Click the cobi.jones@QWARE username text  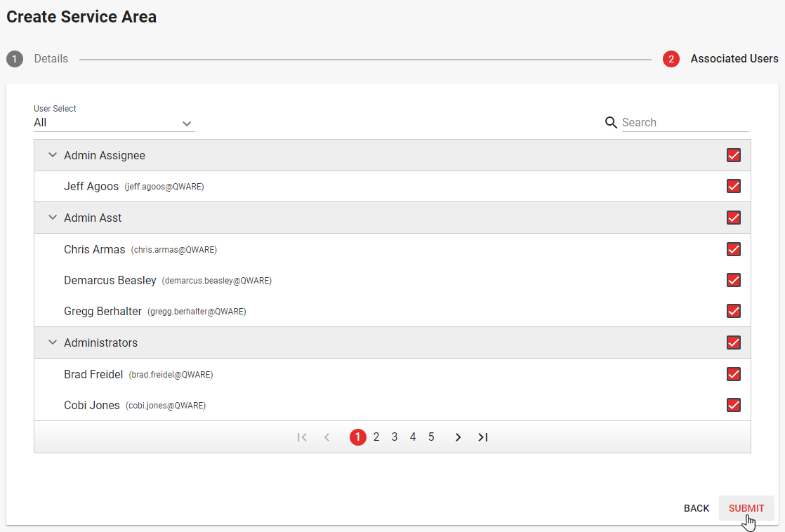(166, 406)
